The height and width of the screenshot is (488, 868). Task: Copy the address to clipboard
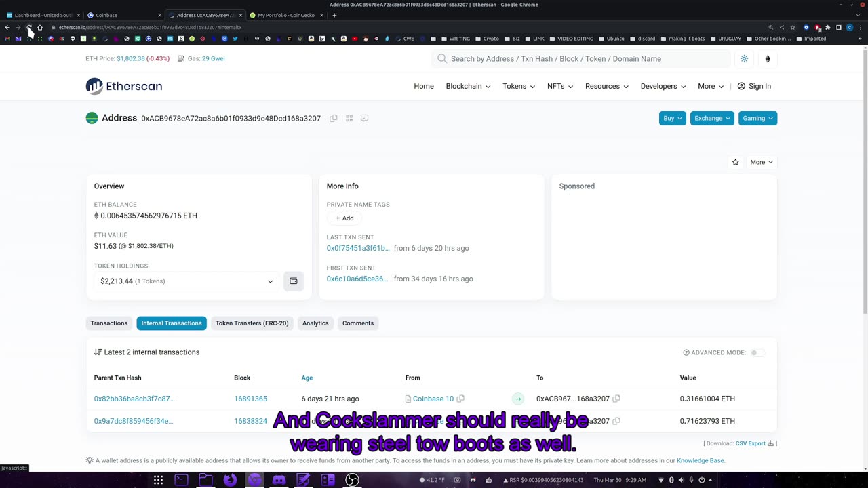[334, 118]
